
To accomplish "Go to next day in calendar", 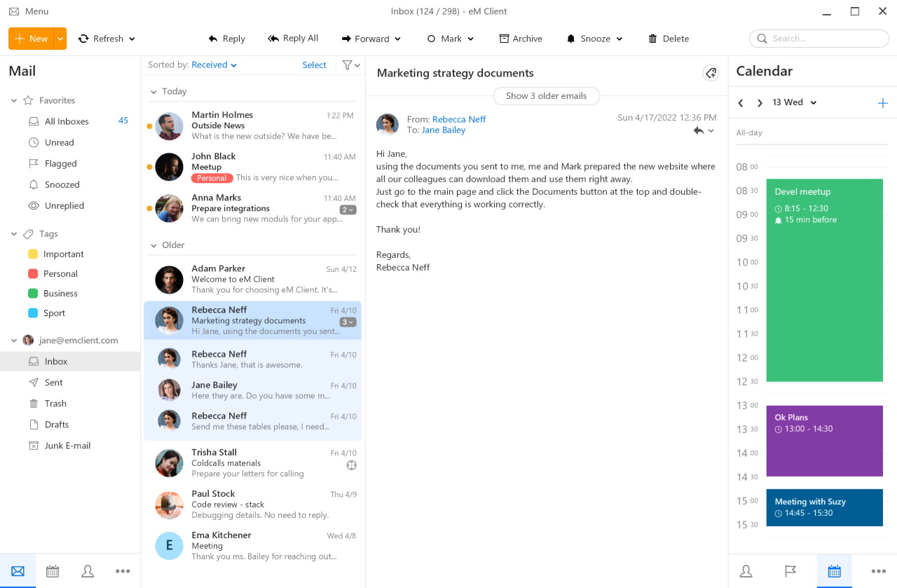I will [x=760, y=103].
